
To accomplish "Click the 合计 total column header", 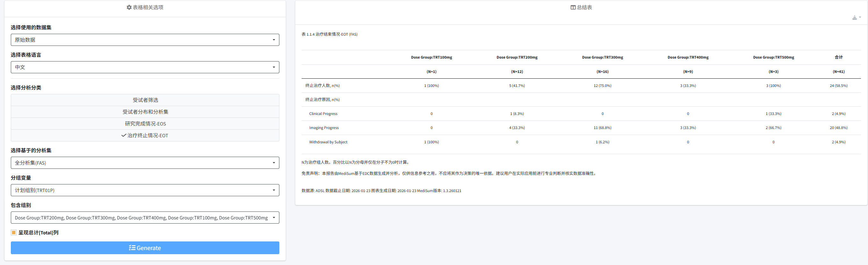I will tap(838, 57).
